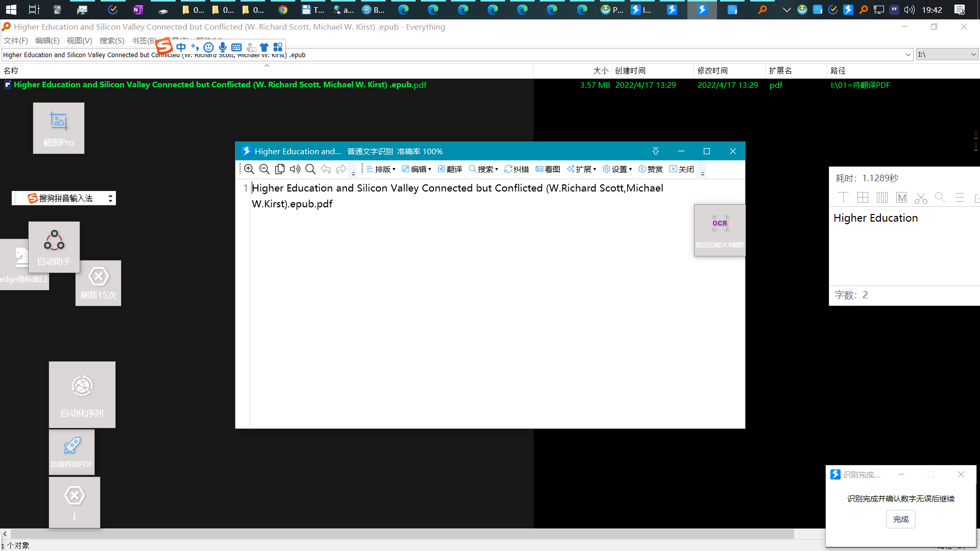Viewport: 980px width, 551px height.
Task: Click the 赞赏 donate button
Action: point(651,169)
